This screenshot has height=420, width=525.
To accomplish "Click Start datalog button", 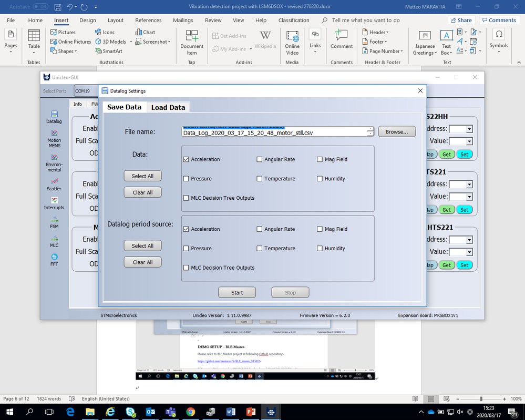I will click(x=237, y=292).
